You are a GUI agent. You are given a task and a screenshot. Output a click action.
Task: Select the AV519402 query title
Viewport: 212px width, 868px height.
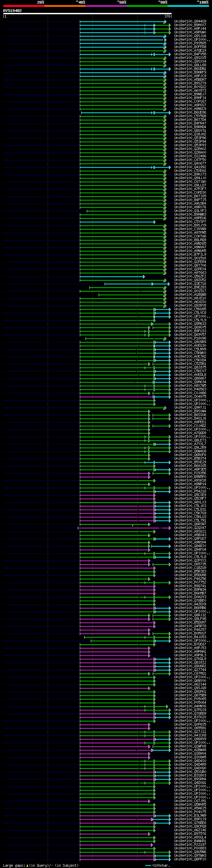13,11
